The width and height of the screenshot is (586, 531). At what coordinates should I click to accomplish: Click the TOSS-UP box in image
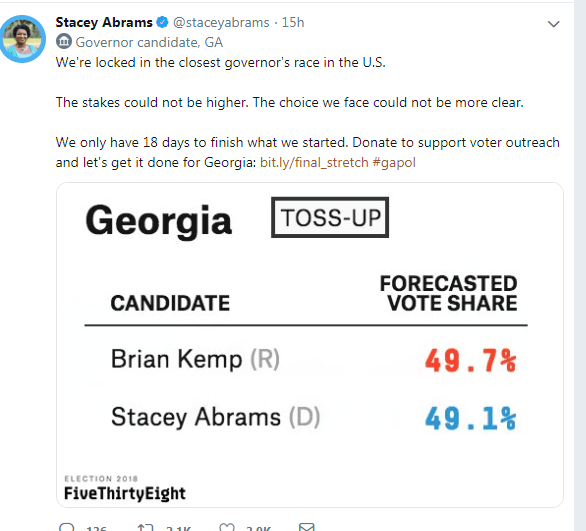(x=330, y=217)
